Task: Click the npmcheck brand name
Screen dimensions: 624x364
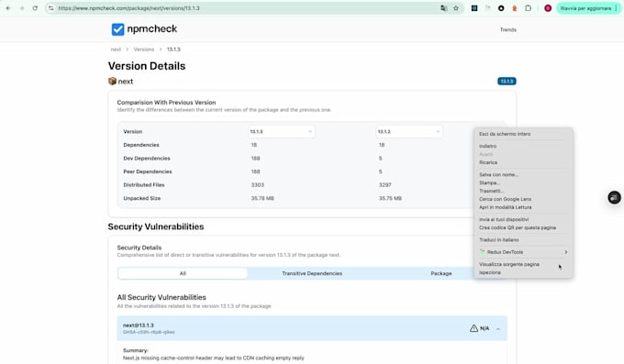Action: pyautogui.click(x=152, y=28)
